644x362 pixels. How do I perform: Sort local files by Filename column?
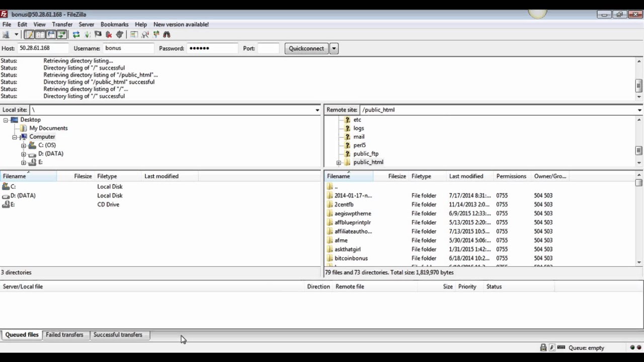[x=28, y=176]
